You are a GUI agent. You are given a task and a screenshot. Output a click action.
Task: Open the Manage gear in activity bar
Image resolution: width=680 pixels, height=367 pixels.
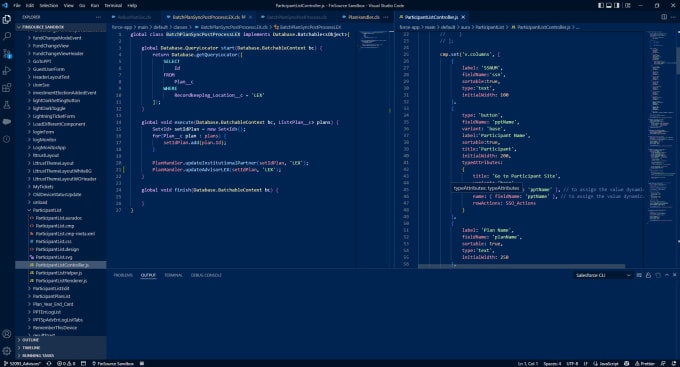point(7,351)
